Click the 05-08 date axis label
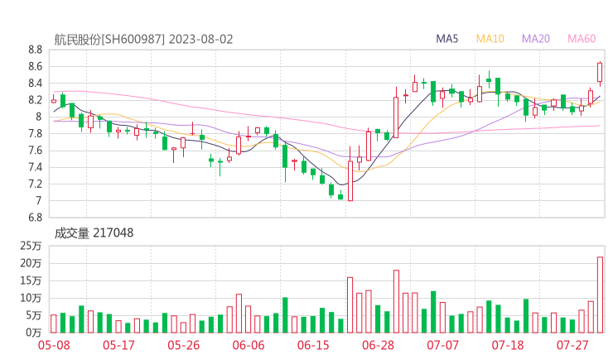 (x=54, y=345)
